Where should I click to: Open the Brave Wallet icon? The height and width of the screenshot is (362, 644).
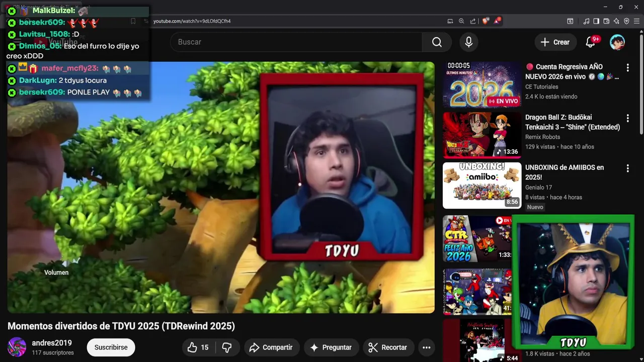coord(606,21)
